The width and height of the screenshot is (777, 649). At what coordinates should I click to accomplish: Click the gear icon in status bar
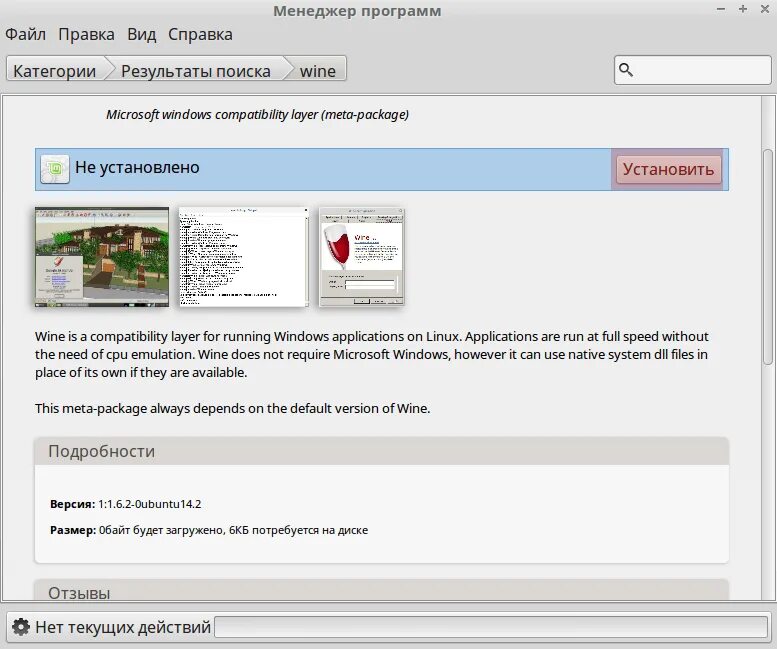(20, 627)
